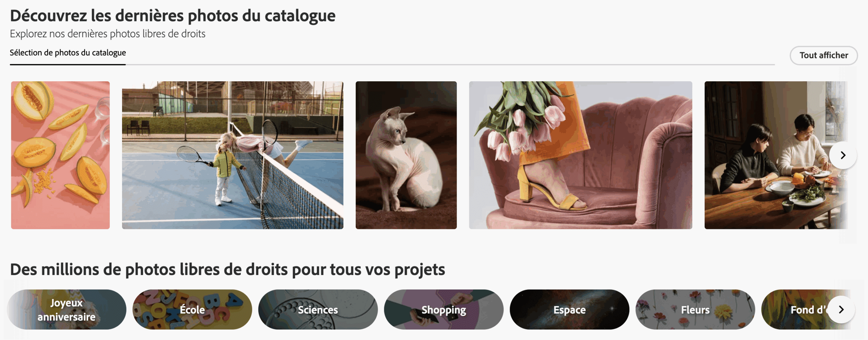Open the tennis court photo

tap(233, 155)
